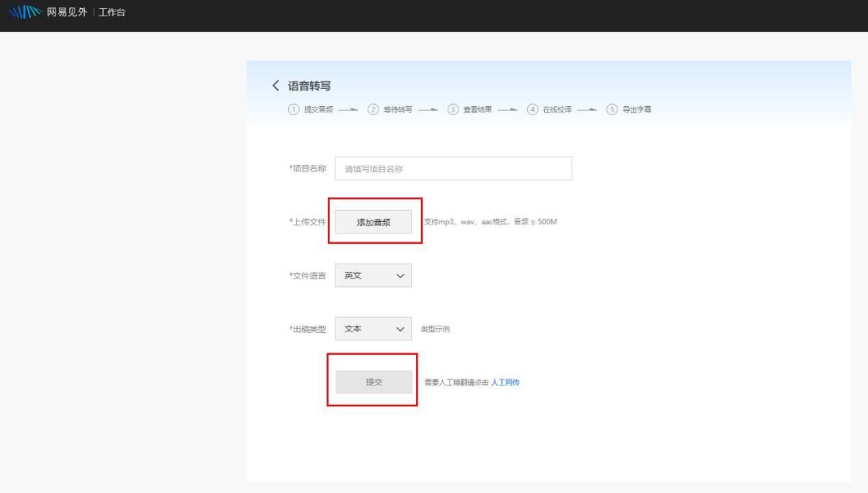Select step 1 提交音频
This screenshot has height=493, width=868.
tap(311, 110)
